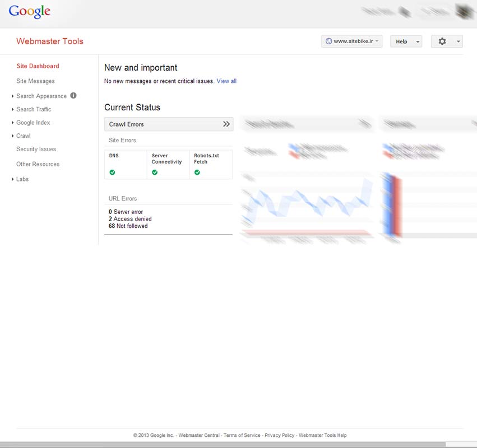
Task: Open the Search Traffic menu item
Action: click(x=34, y=109)
